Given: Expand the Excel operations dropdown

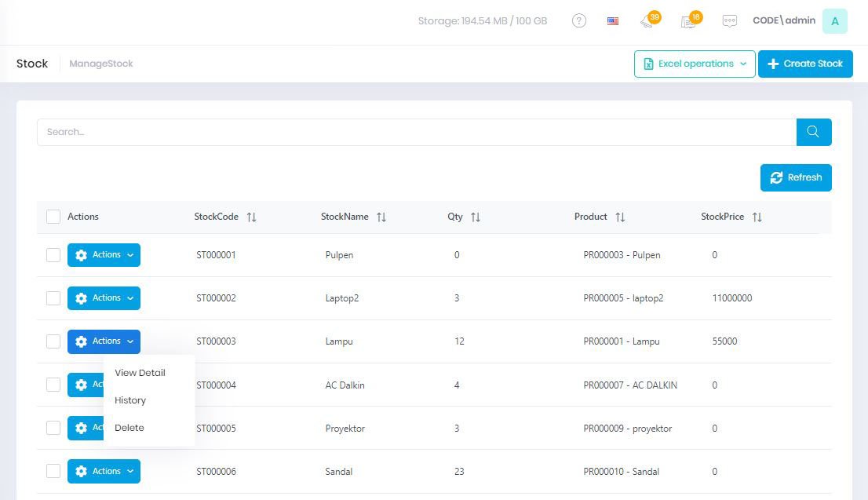Looking at the screenshot, I should coord(694,64).
